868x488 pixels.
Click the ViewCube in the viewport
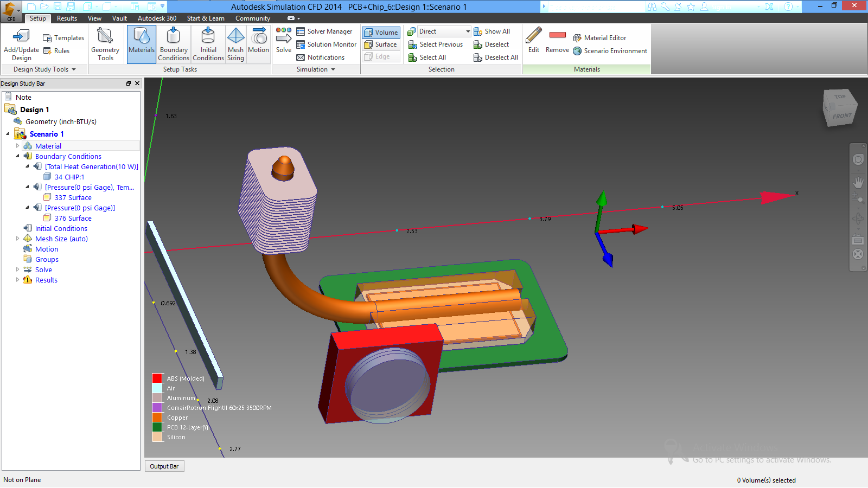tap(839, 107)
